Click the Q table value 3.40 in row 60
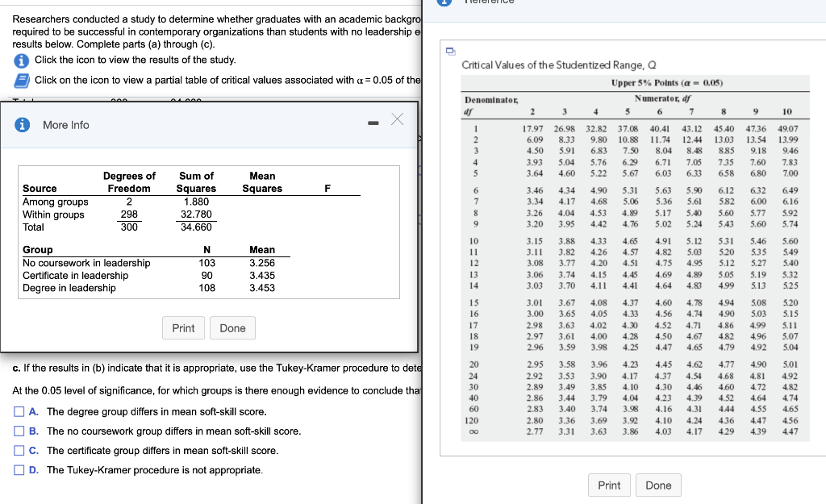Viewport: 826px width, 504px height. click(x=566, y=409)
